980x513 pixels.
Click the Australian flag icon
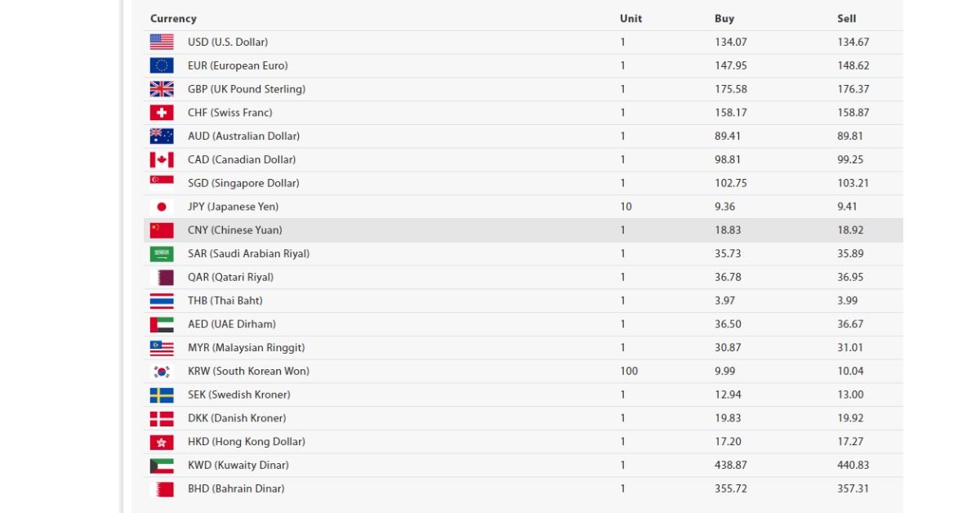(162, 136)
